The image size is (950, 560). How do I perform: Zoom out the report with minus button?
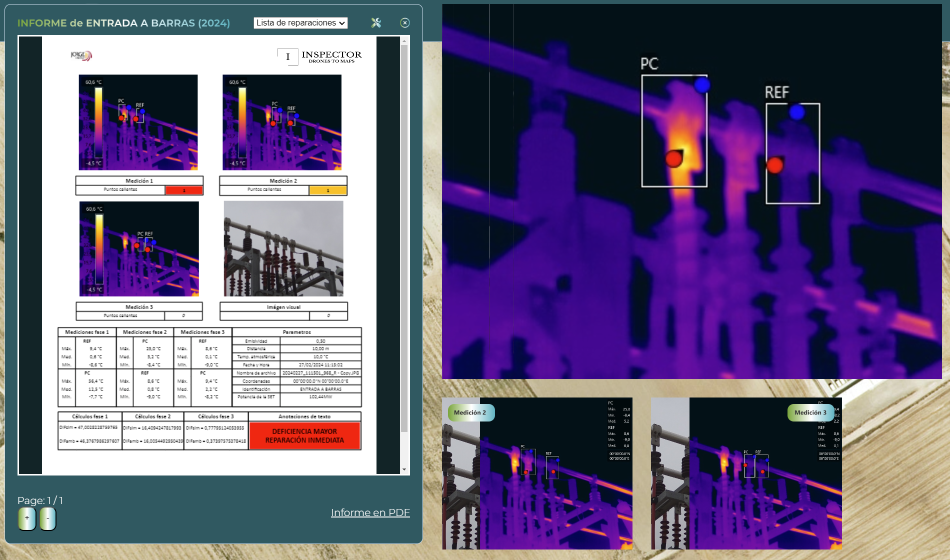[47, 518]
